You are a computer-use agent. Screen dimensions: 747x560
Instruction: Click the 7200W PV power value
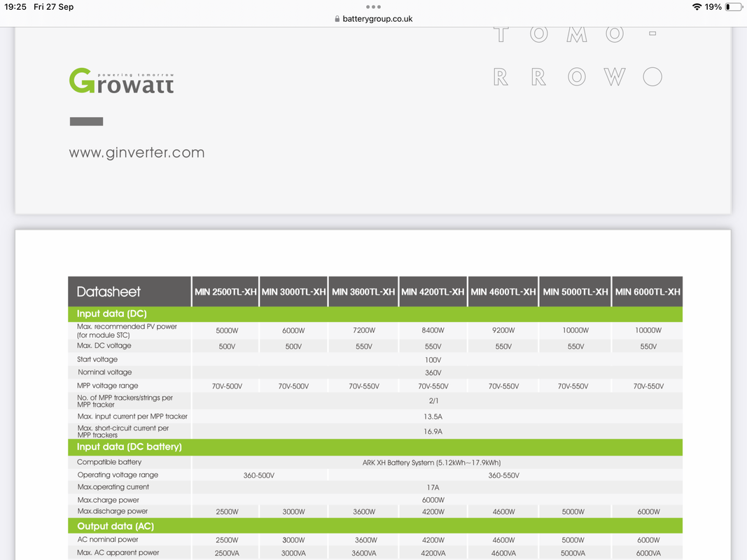pyautogui.click(x=364, y=330)
